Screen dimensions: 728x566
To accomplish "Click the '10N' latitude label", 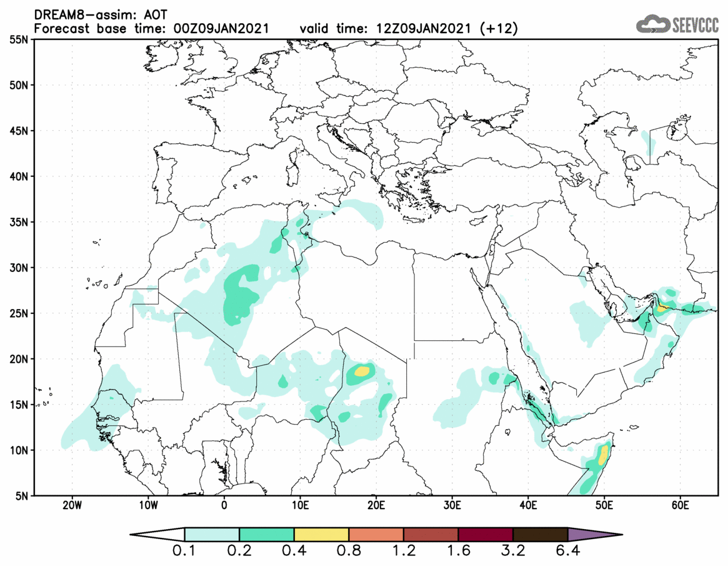I will click(x=19, y=450).
